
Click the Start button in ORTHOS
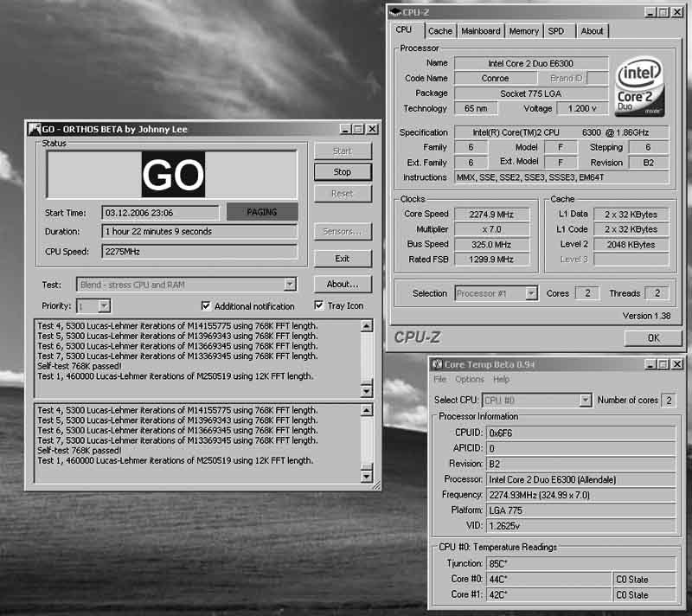(x=343, y=151)
